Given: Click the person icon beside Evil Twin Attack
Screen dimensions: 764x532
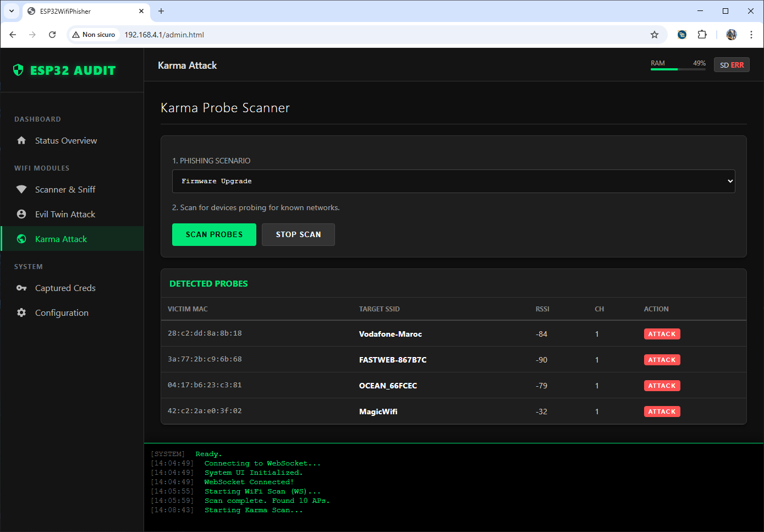Looking at the screenshot, I should (21, 214).
